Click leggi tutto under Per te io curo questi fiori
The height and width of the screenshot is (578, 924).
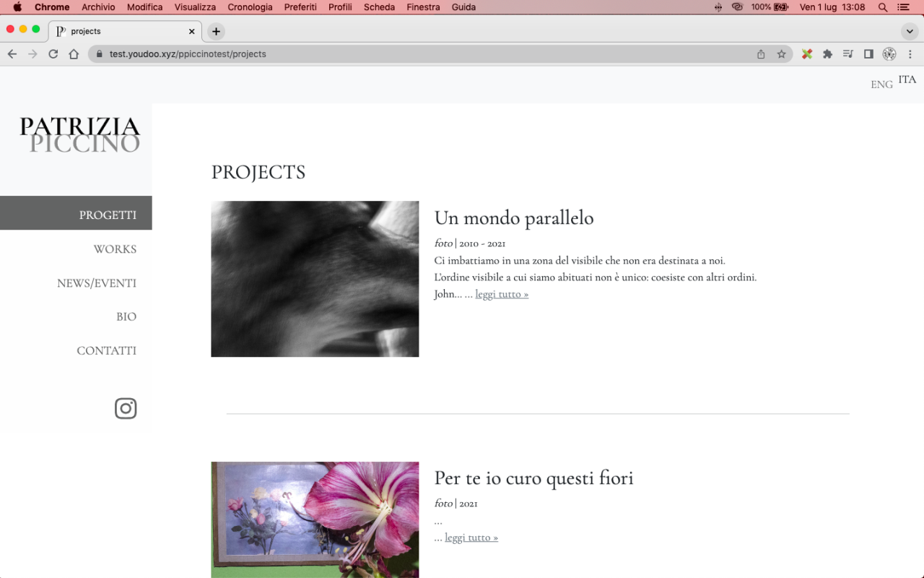pos(471,538)
